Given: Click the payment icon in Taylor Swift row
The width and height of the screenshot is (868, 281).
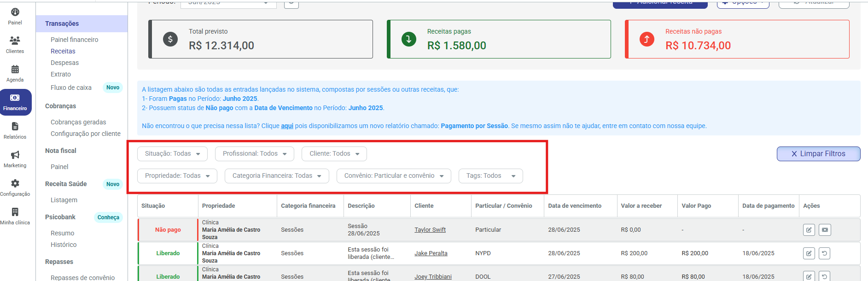Looking at the screenshot, I should click(x=825, y=230).
